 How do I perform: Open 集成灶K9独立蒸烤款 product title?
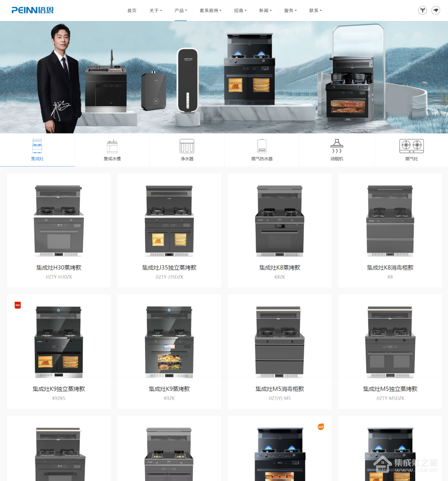59,389
